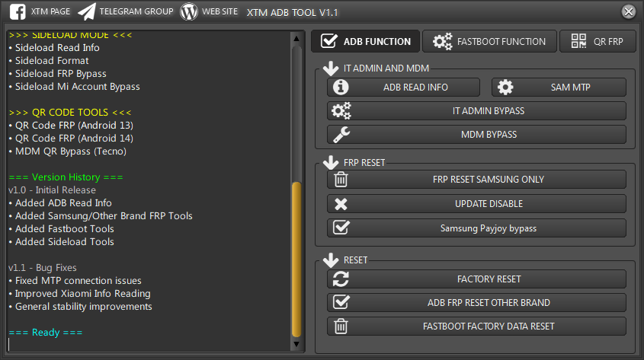Click the refresh icon on FACTORY RESET

click(x=341, y=279)
